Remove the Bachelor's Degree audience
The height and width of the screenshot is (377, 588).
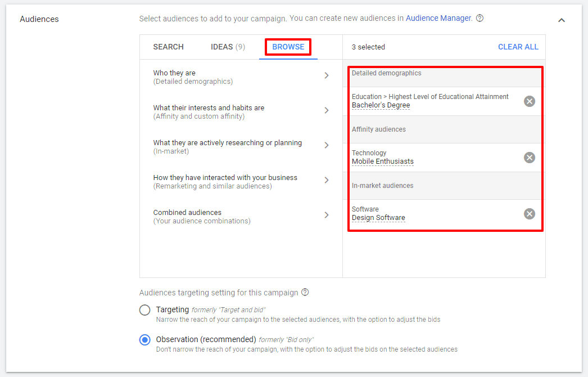pyautogui.click(x=529, y=101)
